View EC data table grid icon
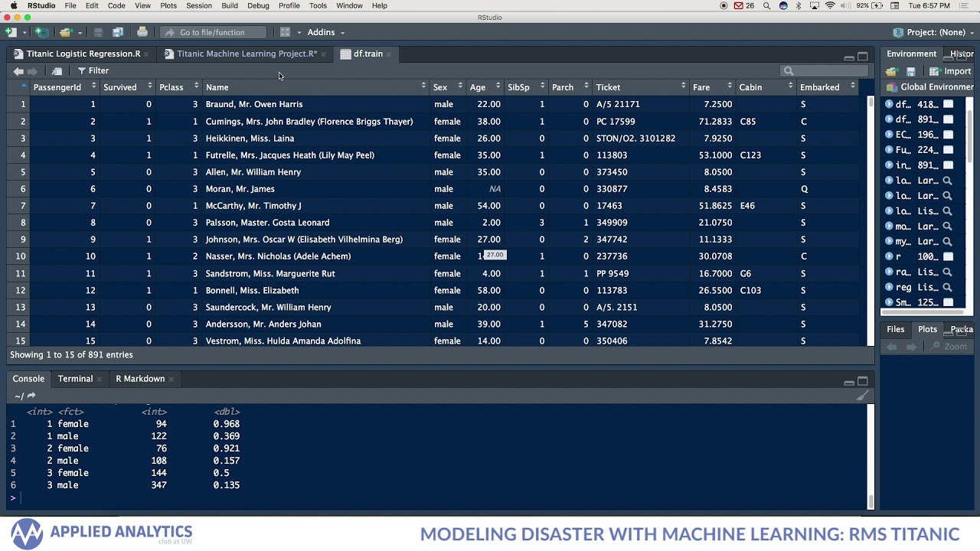Viewport: 980px width, 551px height. point(948,135)
